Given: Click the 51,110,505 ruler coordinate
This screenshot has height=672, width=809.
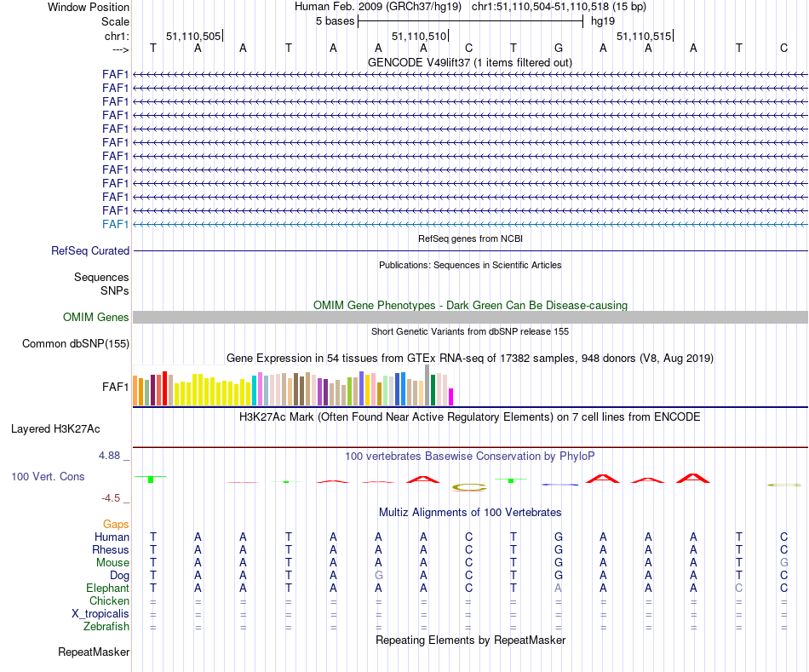Looking at the screenshot, I should (x=193, y=36).
